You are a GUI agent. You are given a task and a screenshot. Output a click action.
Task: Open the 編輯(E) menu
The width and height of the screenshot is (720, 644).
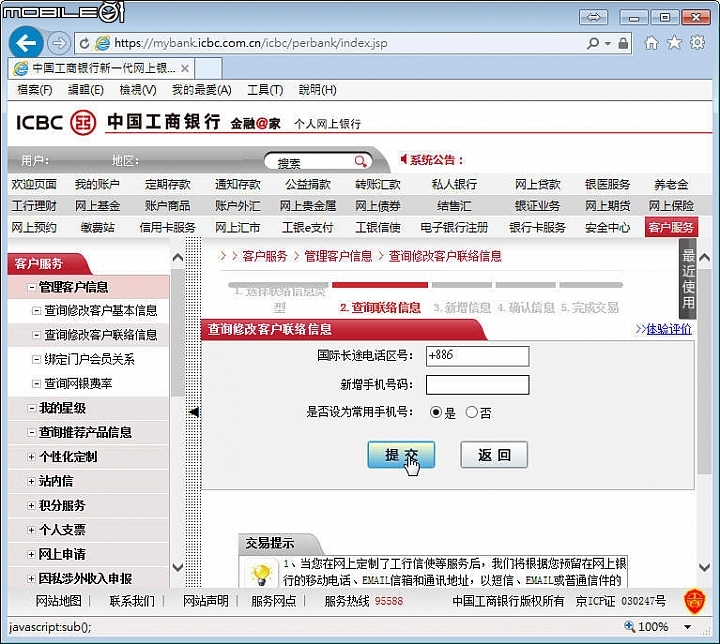pos(85,90)
